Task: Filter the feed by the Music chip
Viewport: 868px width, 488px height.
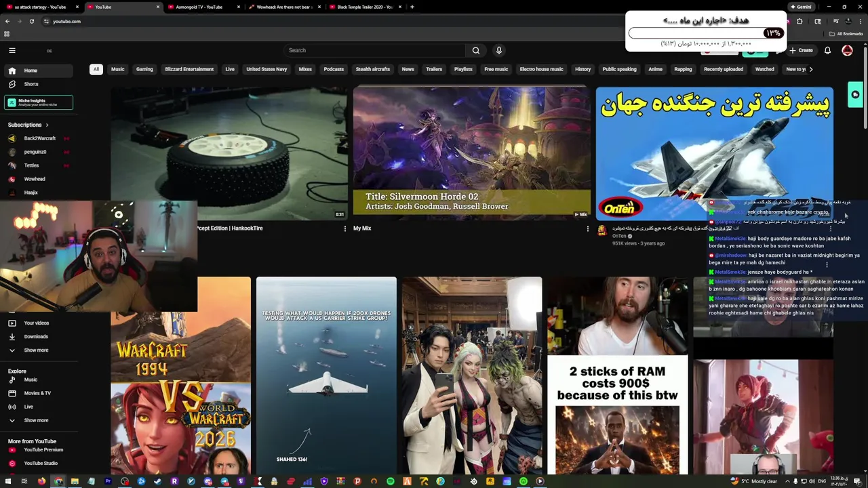Action: coord(118,69)
